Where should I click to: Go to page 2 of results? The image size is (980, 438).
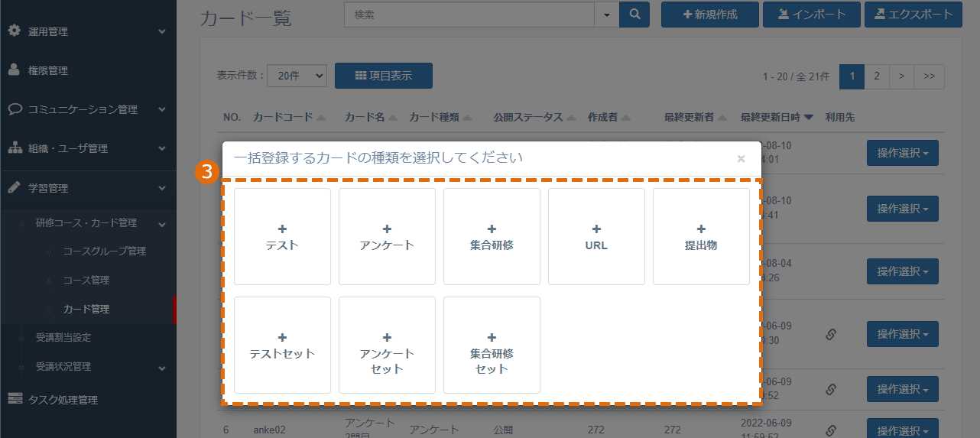(x=877, y=76)
